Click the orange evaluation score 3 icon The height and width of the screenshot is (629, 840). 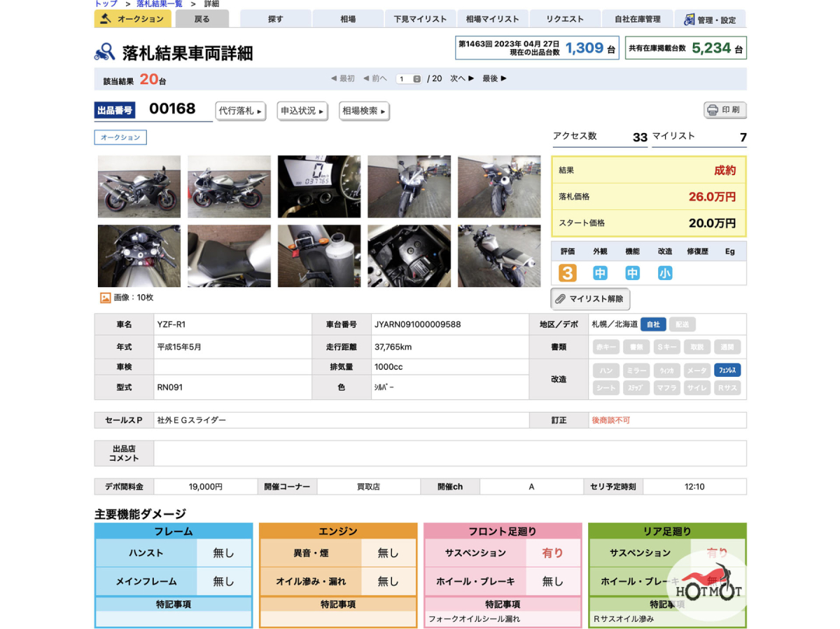(x=567, y=272)
